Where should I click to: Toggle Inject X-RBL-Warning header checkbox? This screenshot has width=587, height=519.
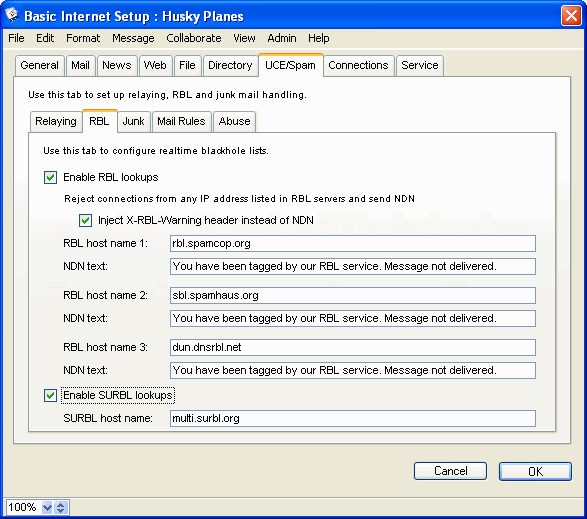click(x=85, y=220)
